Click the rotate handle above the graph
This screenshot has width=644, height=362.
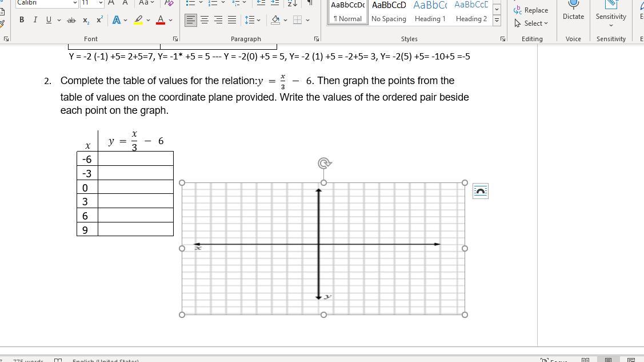click(324, 163)
